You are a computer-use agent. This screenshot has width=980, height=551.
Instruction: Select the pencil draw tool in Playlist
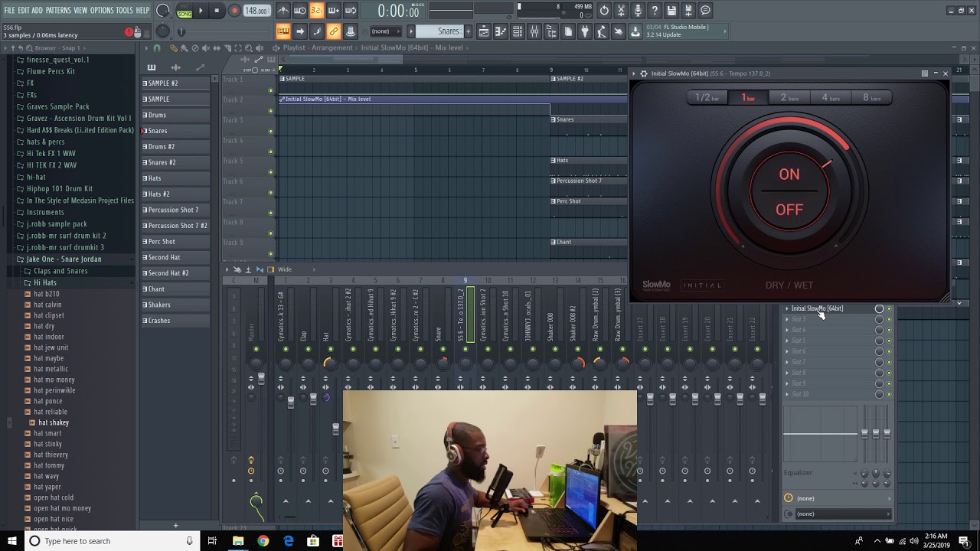tap(174, 48)
